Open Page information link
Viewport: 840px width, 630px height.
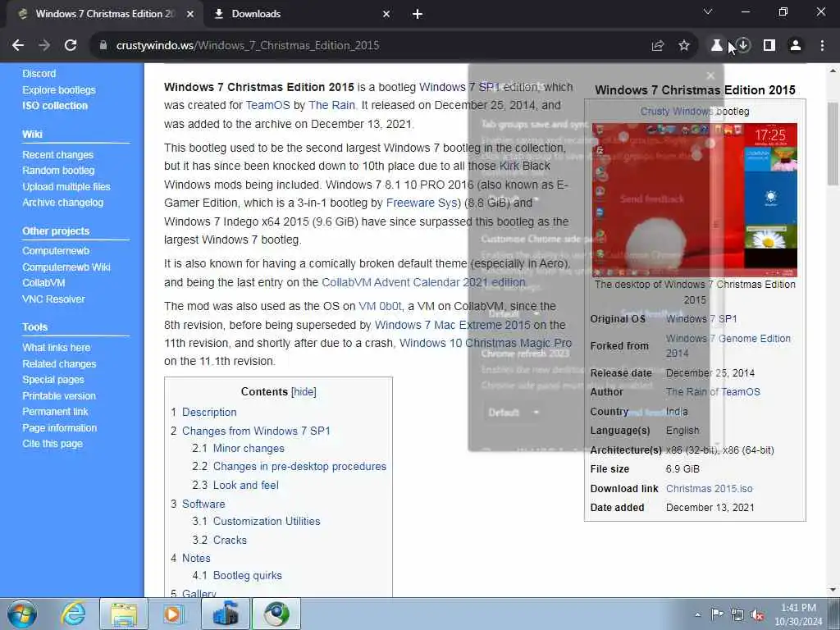[59, 428]
